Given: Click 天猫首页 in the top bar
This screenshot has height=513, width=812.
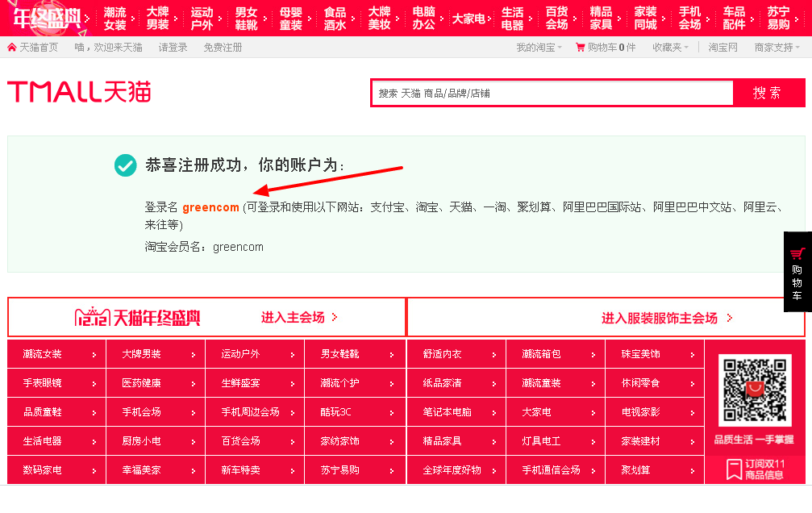Looking at the screenshot, I should tap(39, 48).
